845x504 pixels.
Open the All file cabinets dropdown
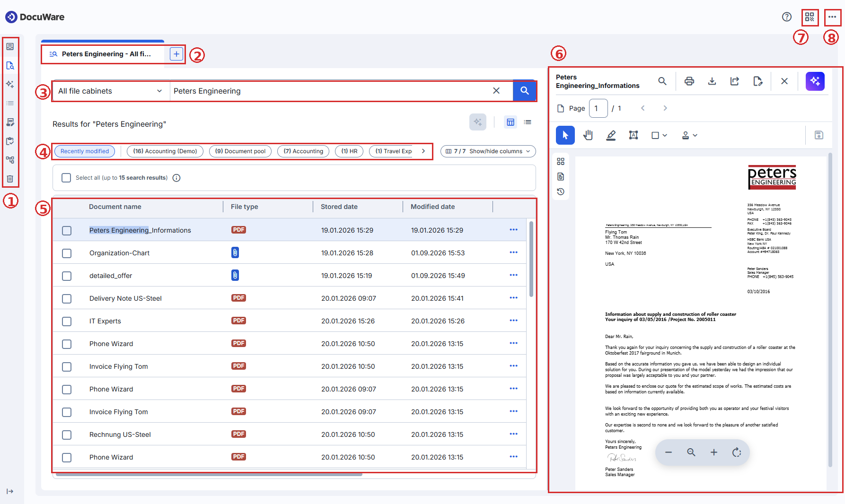pyautogui.click(x=110, y=91)
